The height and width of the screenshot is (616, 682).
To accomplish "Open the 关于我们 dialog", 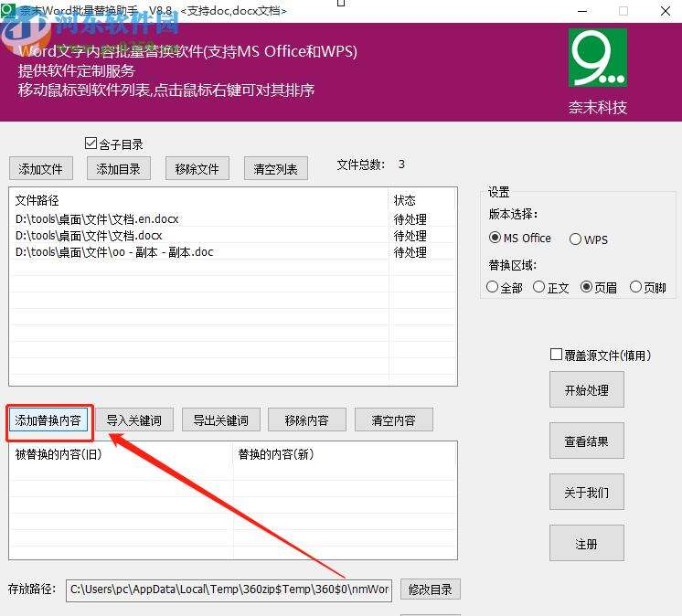I will (x=587, y=492).
